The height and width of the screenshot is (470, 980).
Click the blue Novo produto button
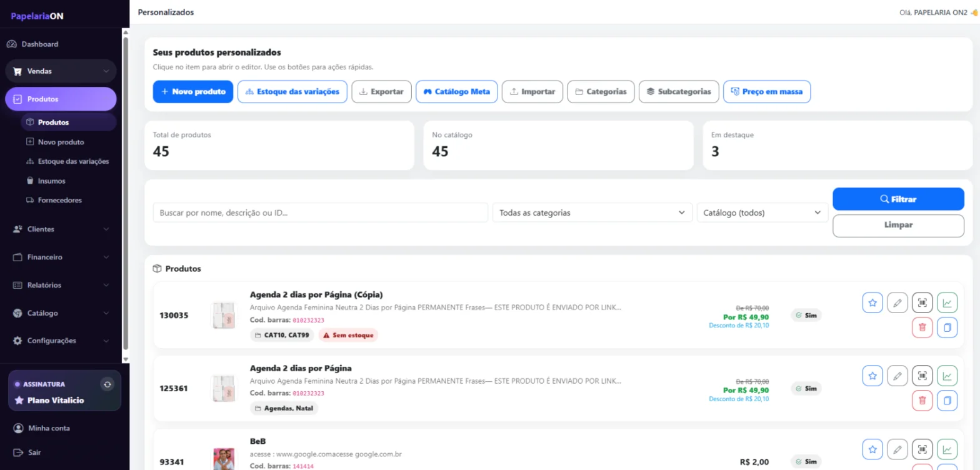point(193,91)
